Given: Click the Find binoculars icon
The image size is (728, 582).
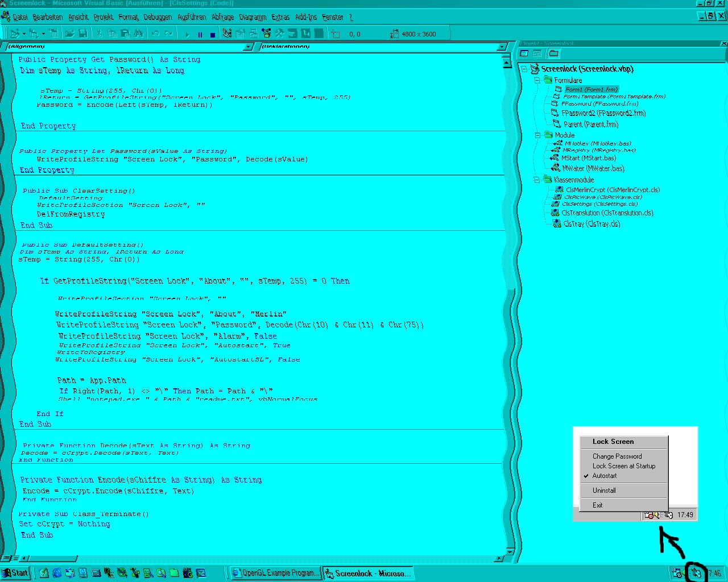Looking at the screenshot, I should (x=138, y=34).
